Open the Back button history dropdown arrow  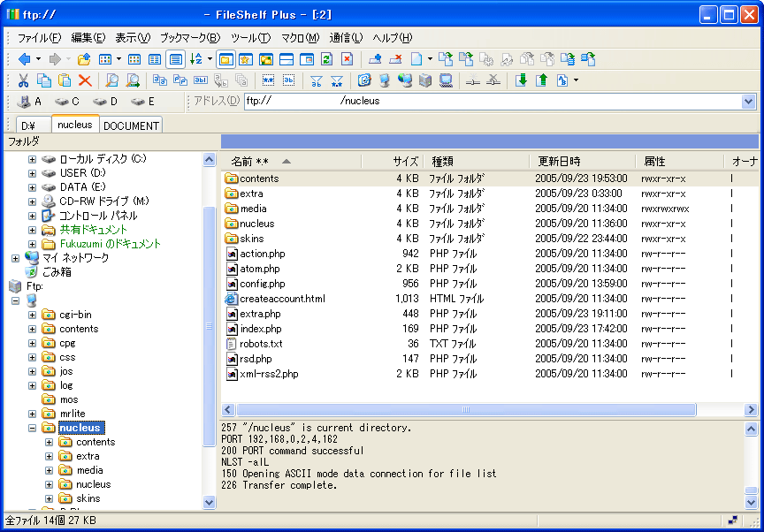tap(39, 59)
